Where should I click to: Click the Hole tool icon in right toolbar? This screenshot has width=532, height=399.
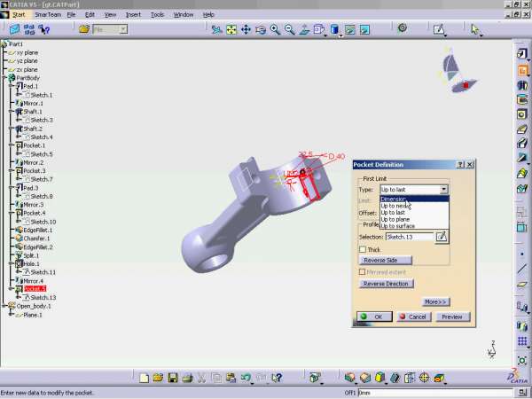tap(522, 114)
